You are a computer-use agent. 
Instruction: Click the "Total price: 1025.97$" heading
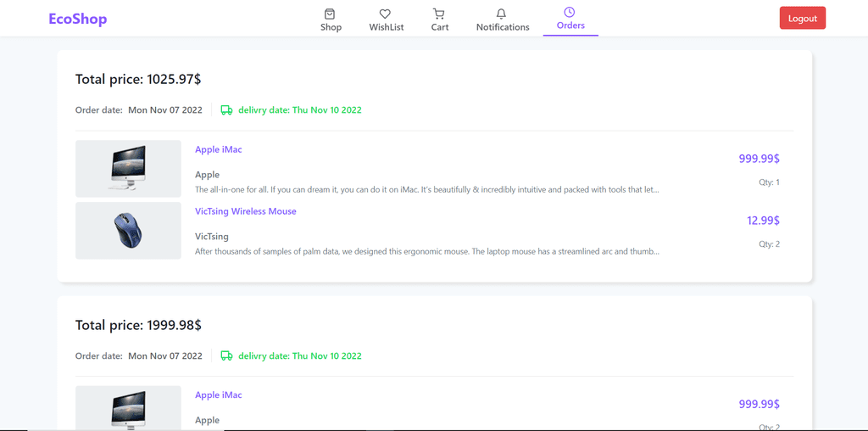(138, 79)
